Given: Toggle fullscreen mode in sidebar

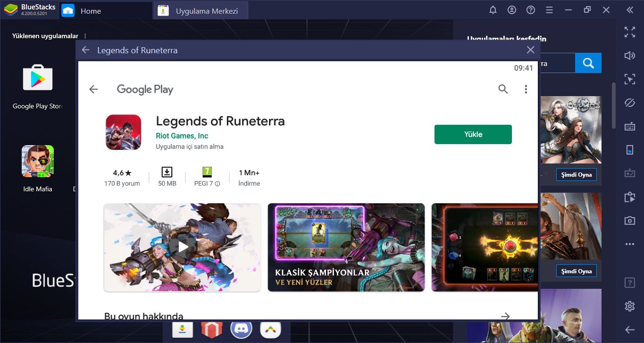Looking at the screenshot, I should click(x=630, y=32).
